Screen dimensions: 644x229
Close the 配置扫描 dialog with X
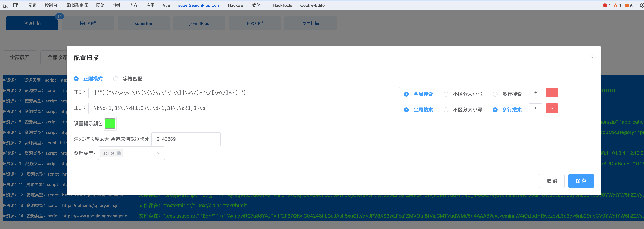[x=591, y=57]
